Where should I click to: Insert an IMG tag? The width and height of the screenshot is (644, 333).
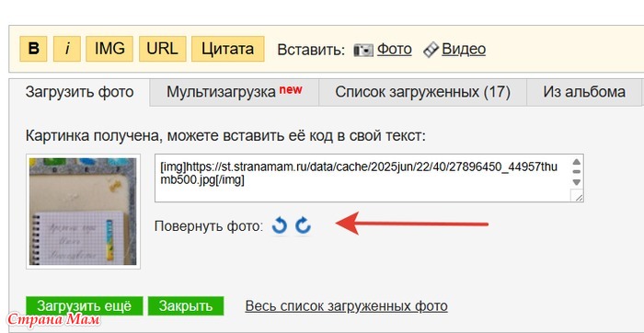(x=109, y=49)
